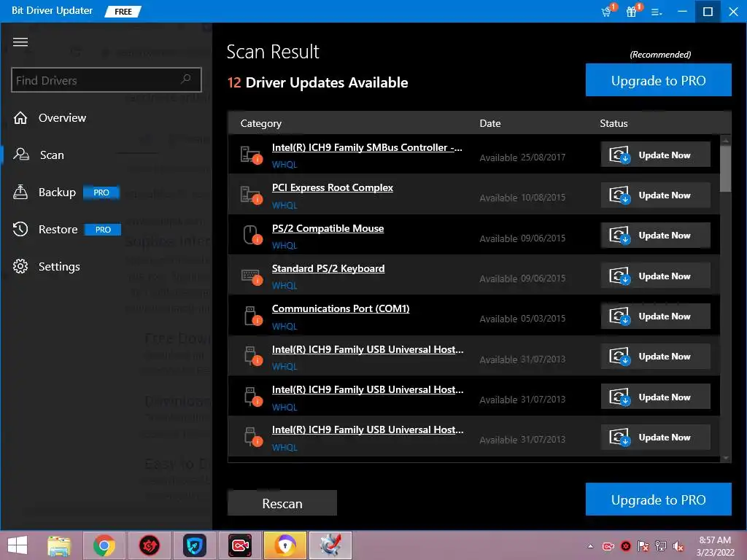Update Now for Standard PS/2 Keyboard
The image size is (747, 560).
(x=656, y=276)
